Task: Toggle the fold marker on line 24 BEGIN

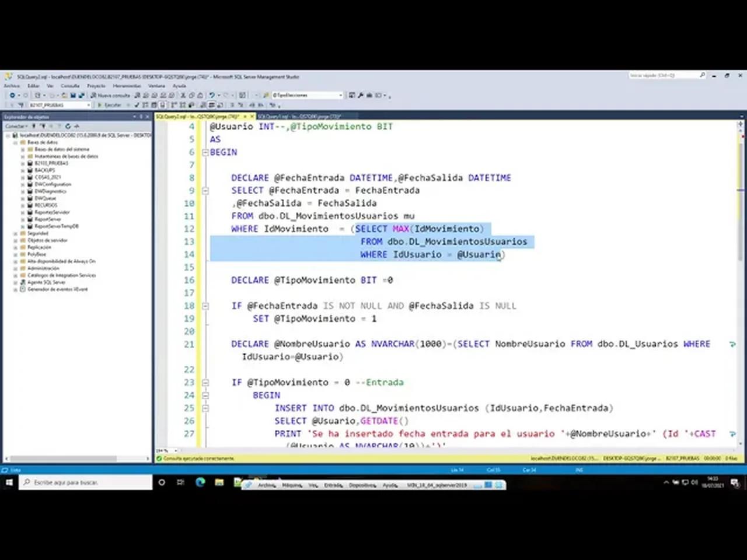Action: point(205,395)
